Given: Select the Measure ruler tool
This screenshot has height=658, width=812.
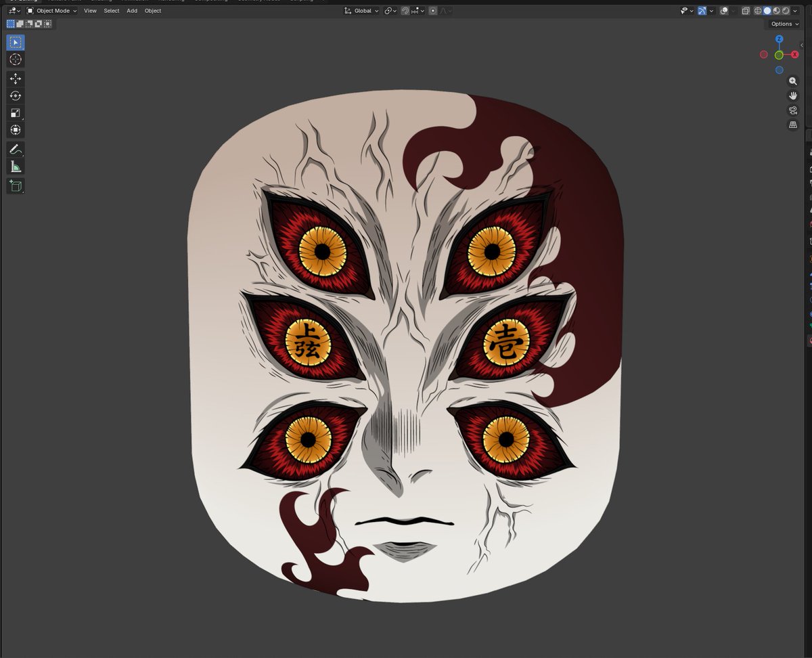Looking at the screenshot, I should point(16,167).
